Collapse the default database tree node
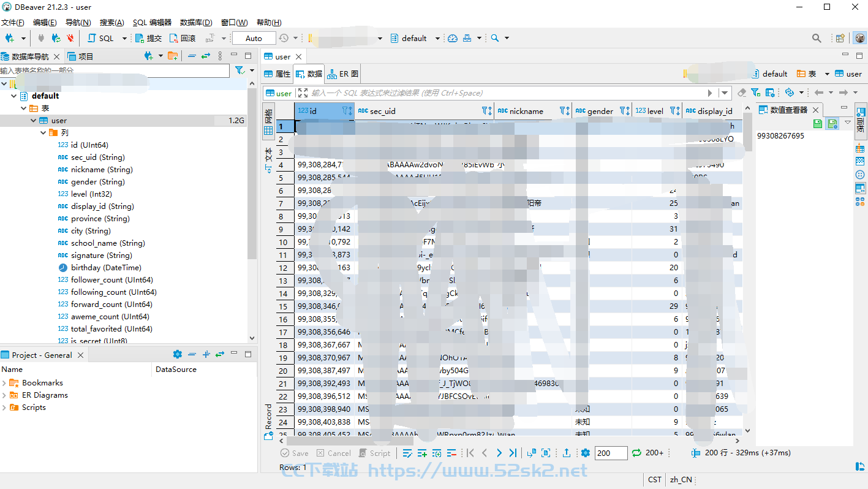 14,96
